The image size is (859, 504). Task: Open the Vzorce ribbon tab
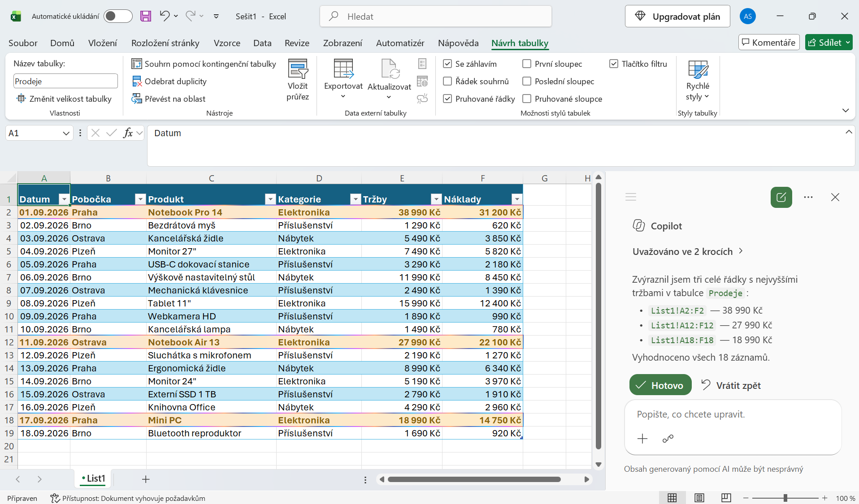[x=227, y=43]
